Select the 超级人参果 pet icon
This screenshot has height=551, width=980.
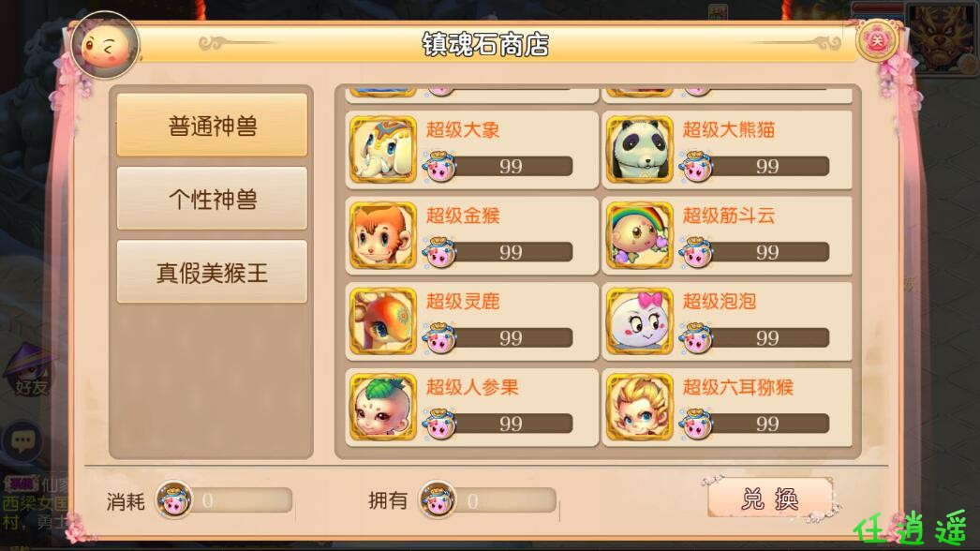click(382, 407)
